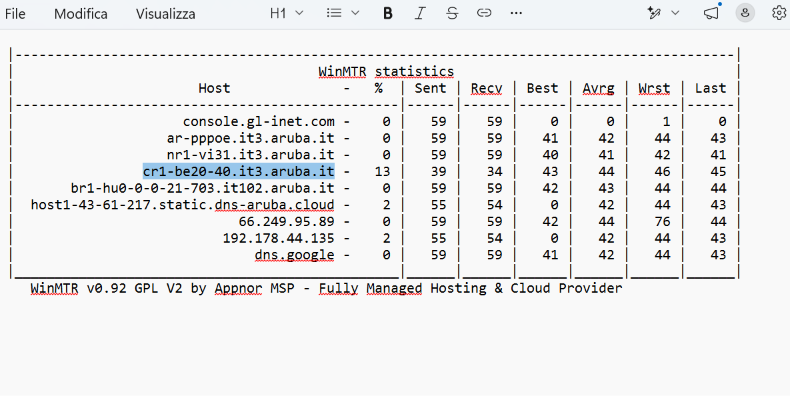This screenshot has height=396, width=790.
Task: Open the Visualizza menu
Action: [x=165, y=14]
